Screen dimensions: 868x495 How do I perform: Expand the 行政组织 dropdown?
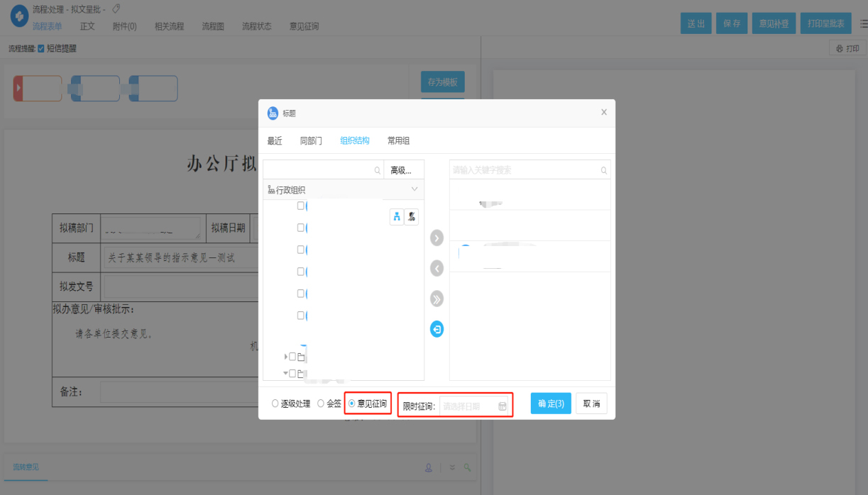pyautogui.click(x=415, y=189)
